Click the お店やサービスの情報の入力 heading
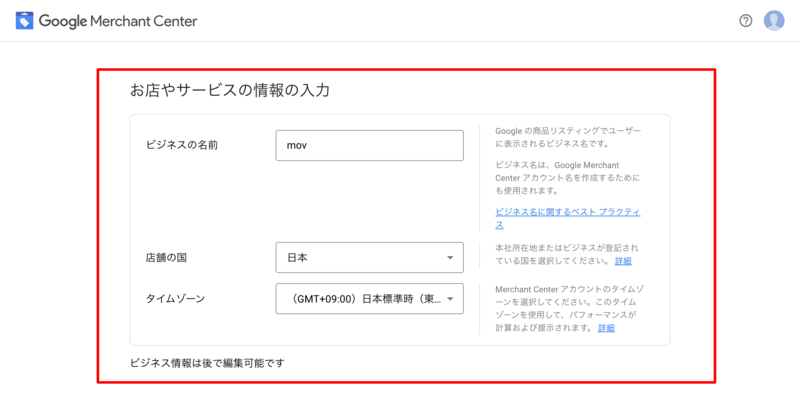The height and width of the screenshot is (412, 800). click(x=230, y=91)
